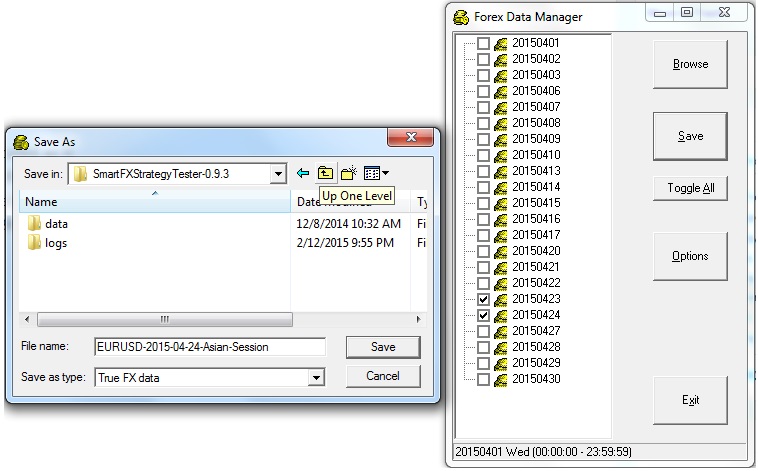Check the 20150427 checkbox
758x471 pixels.
[x=483, y=331]
